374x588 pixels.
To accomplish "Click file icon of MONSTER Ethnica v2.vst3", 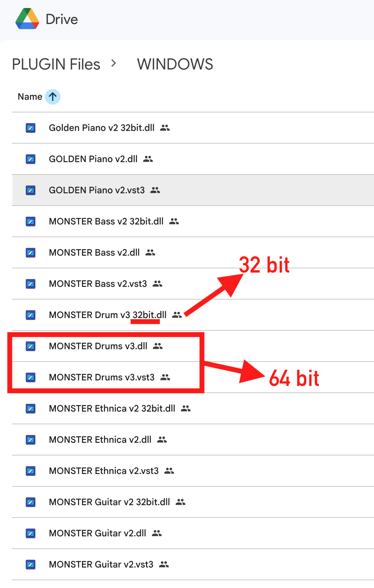I will 31,471.
